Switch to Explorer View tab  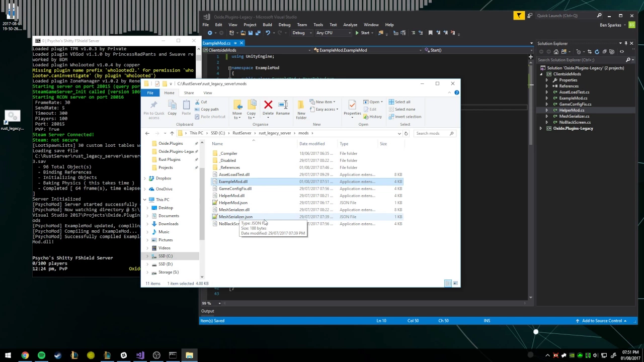coord(208,93)
